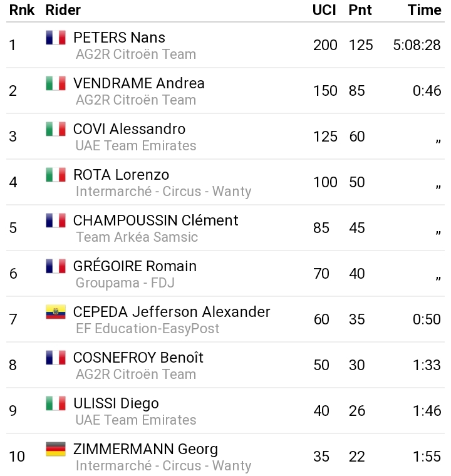Click the Pnt column header

360,10
